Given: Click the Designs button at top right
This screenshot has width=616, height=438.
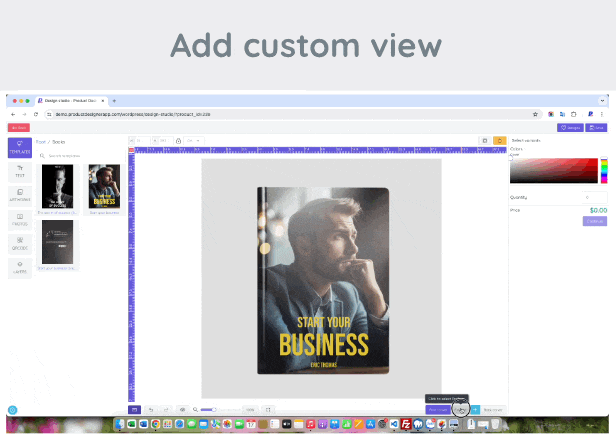Looking at the screenshot, I should [x=570, y=128].
